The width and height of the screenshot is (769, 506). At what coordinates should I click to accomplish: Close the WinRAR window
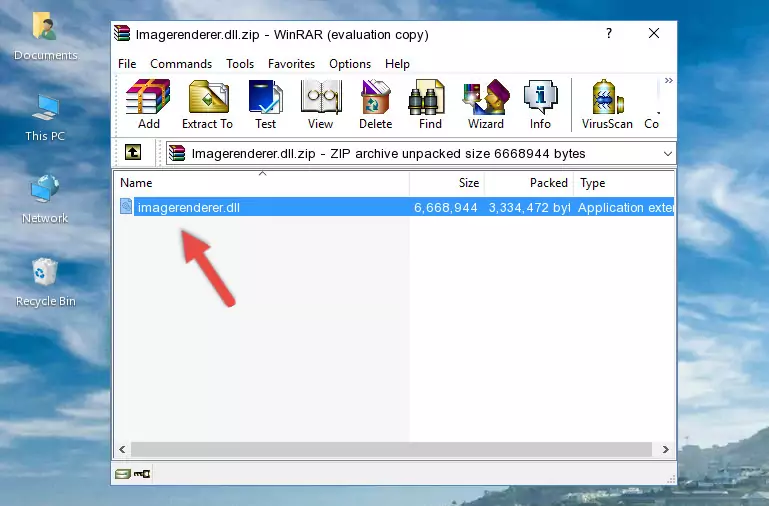coord(654,33)
